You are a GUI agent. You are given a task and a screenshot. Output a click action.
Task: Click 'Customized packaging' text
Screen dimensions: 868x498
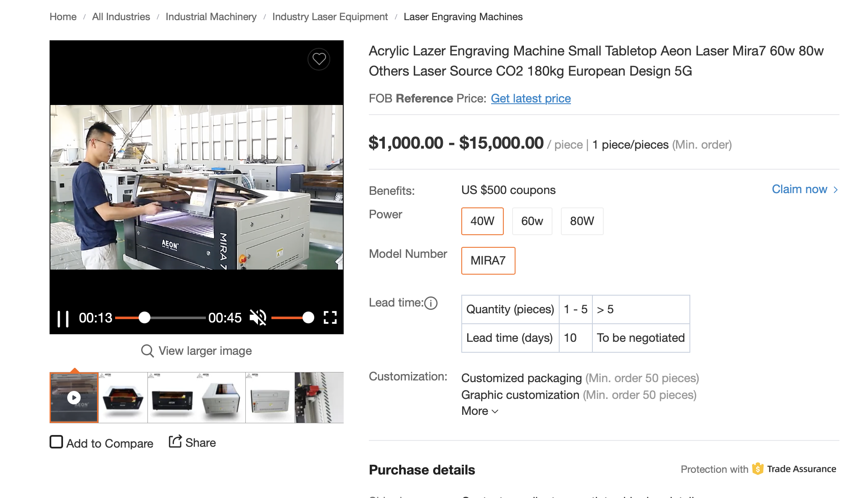(x=521, y=378)
